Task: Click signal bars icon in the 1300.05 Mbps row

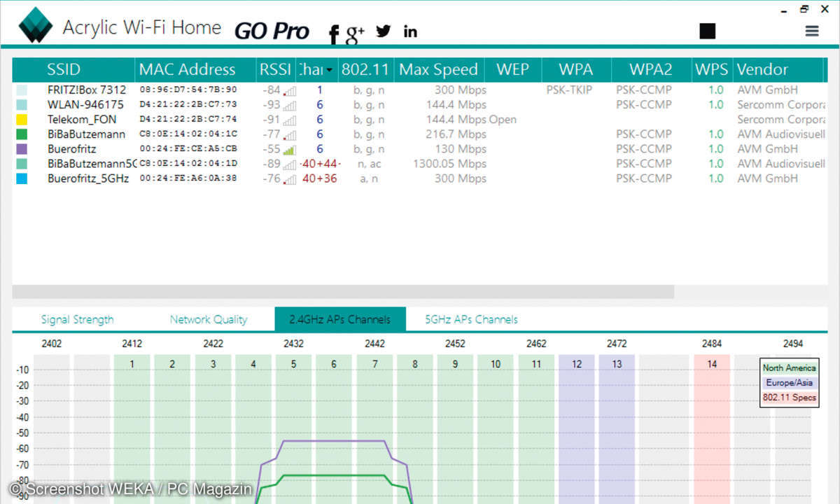Action: tap(289, 164)
